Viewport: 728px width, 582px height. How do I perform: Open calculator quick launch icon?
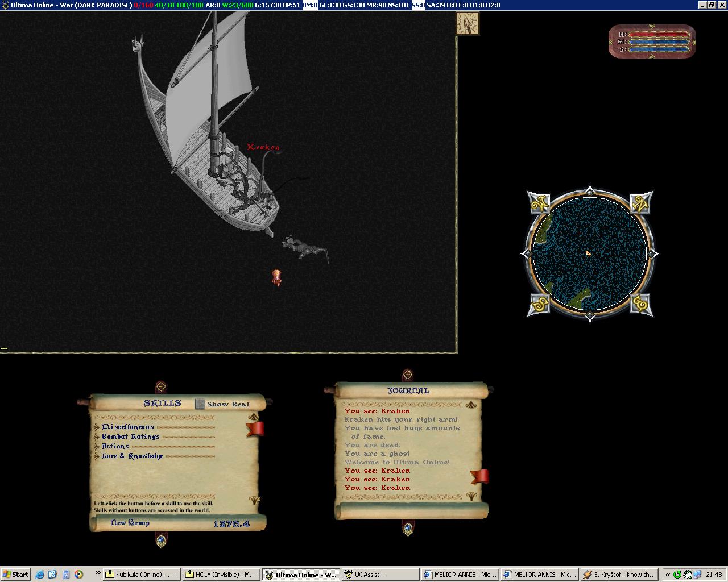(x=66, y=575)
